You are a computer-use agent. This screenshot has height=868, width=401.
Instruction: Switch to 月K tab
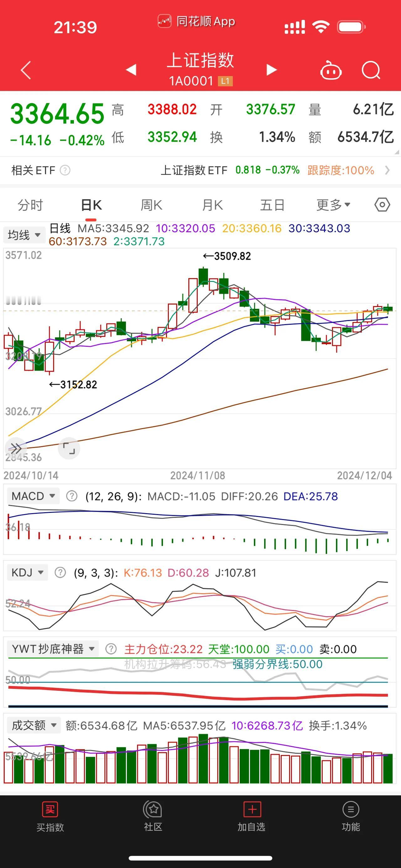(x=212, y=205)
